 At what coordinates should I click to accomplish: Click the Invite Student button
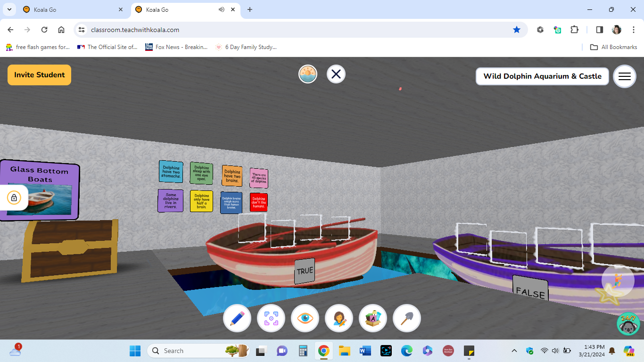[39, 74]
